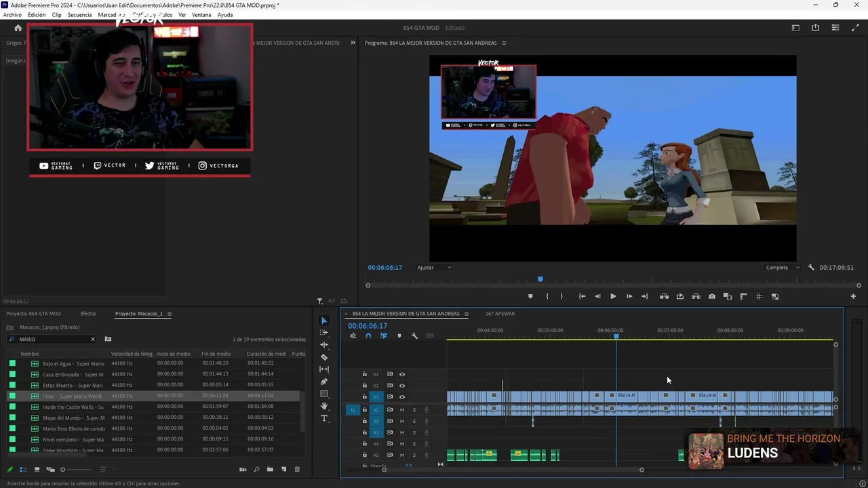Open Proyecto Macacos_1 panel menu
Screen dimensions: 868x488
(x=170, y=314)
